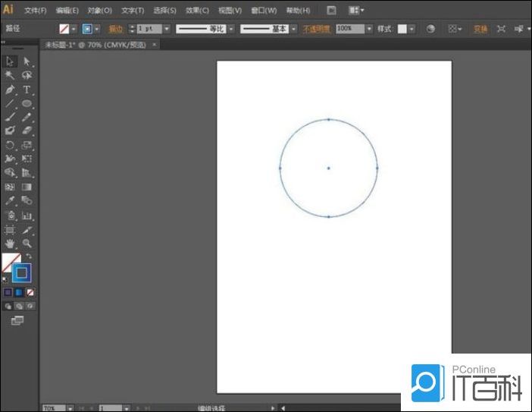Open the 效果(C) menu

197,11
